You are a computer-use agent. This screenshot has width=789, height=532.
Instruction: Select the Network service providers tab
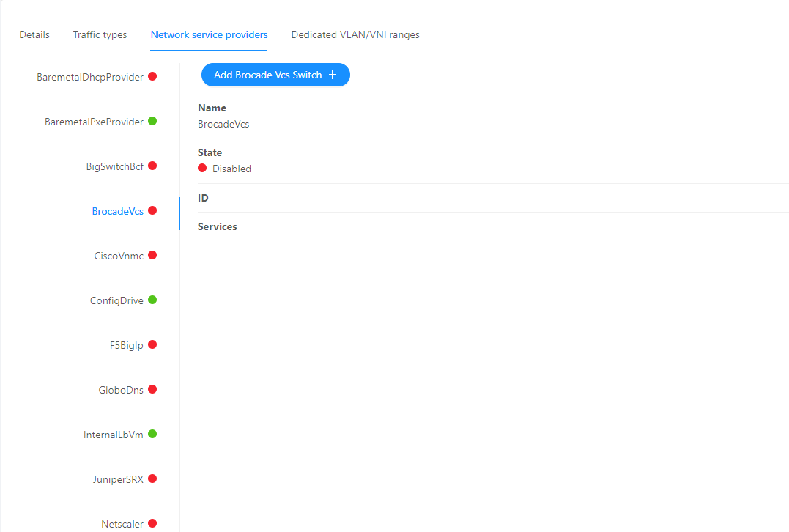209,34
